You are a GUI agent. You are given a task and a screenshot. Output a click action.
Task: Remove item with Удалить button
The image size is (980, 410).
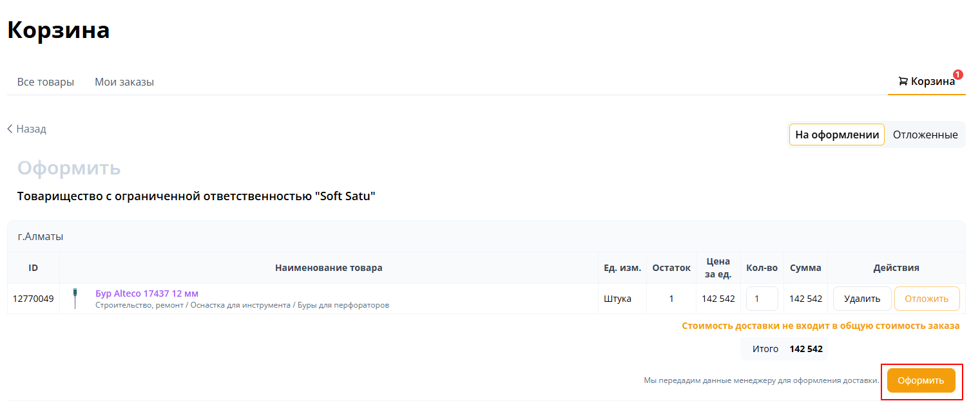click(x=862, y=299)
